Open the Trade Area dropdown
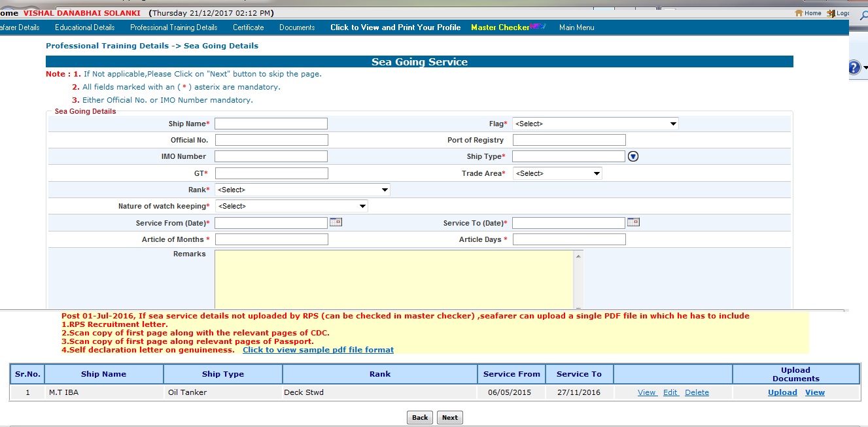The height and width of the screenshot is (427, 868). 557,173
